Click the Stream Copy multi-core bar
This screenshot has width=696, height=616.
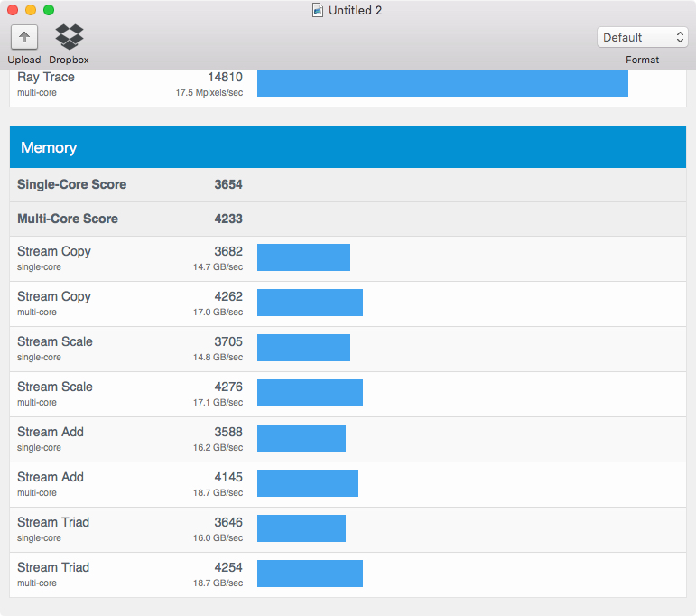tap(310, 303)
